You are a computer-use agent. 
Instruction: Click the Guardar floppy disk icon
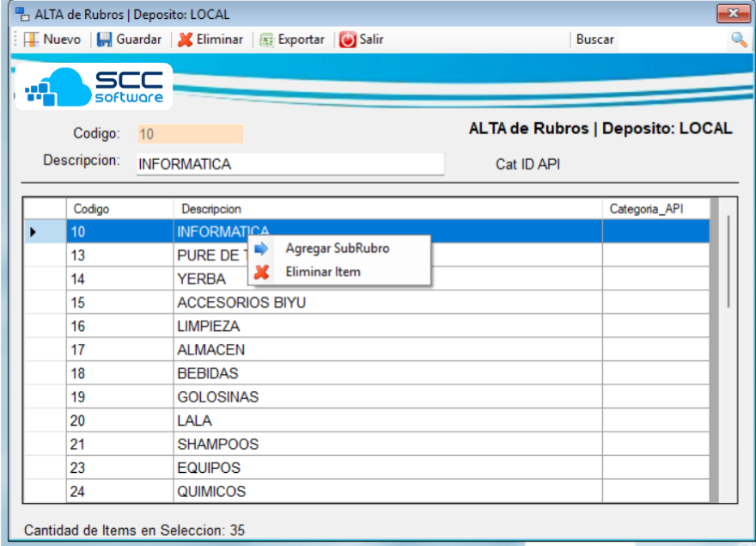pyautogui.click(x=104, y=40)
